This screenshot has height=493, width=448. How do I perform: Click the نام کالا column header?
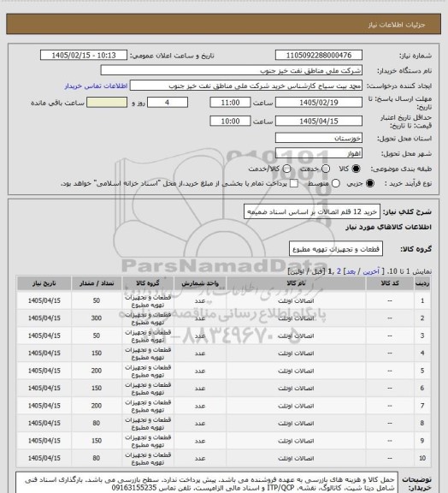pos(296,283)
